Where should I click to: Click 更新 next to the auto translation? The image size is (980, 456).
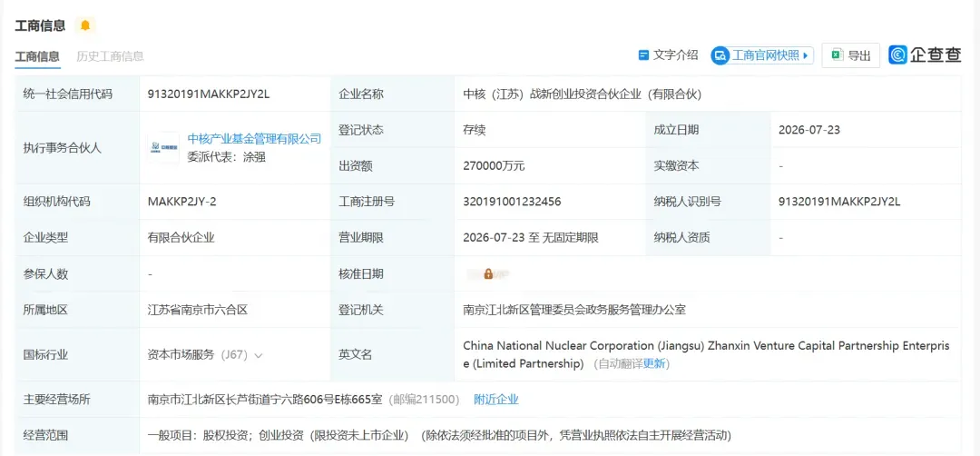click(654, 363)
